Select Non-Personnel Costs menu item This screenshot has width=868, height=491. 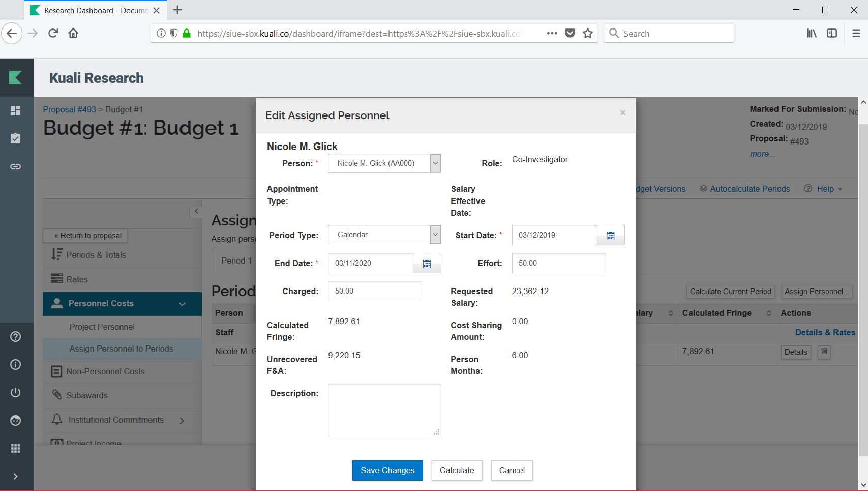(x=105, y=371)
